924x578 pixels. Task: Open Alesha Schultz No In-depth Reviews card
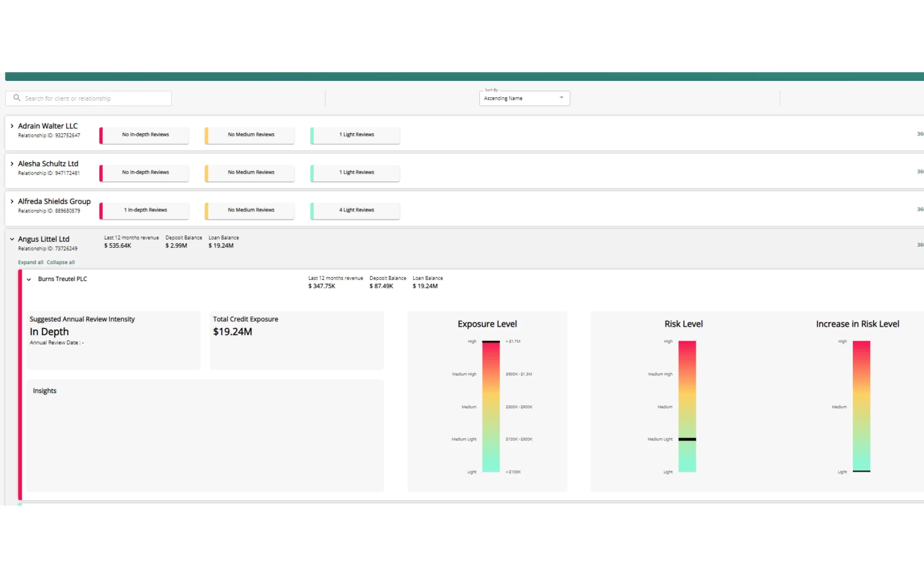(x=144, y=172)
